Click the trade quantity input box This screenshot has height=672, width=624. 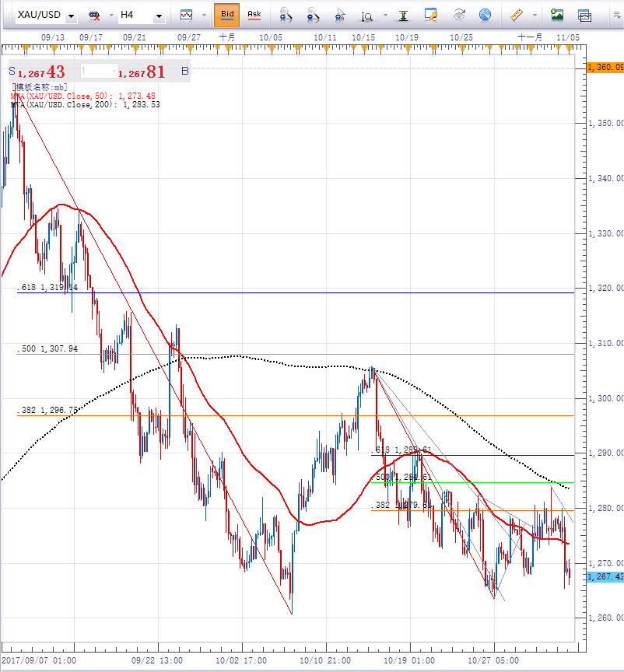pos(97,72)
